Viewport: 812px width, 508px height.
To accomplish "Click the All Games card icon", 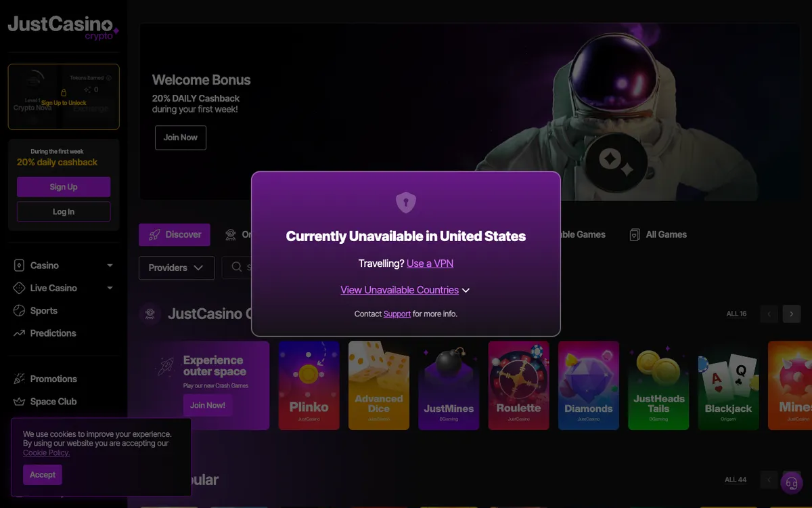I will pyautogui.click(x=635, y=234).
